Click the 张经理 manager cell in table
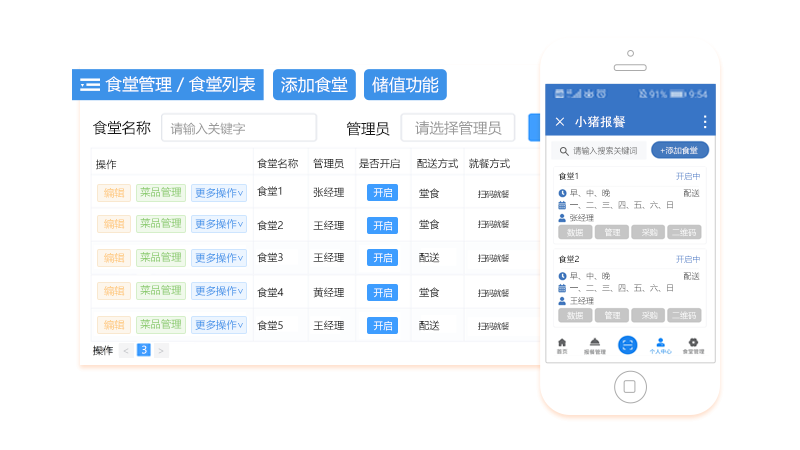The image size is (800, 450). (x=329, y=193)
